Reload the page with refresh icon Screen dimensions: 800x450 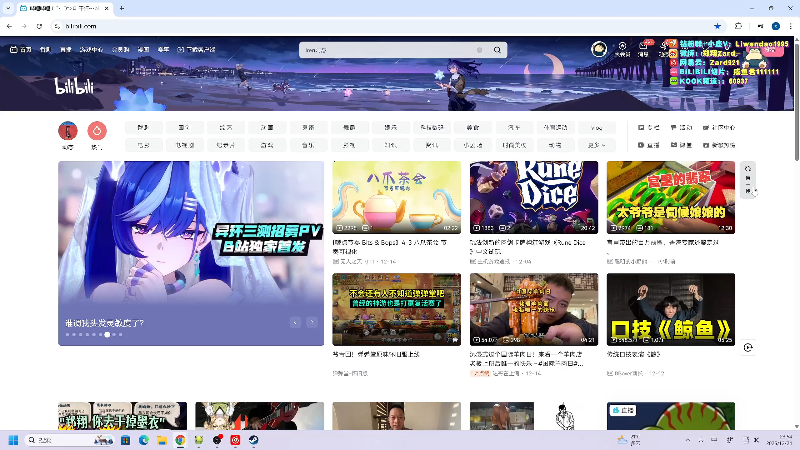pos(39,26)
